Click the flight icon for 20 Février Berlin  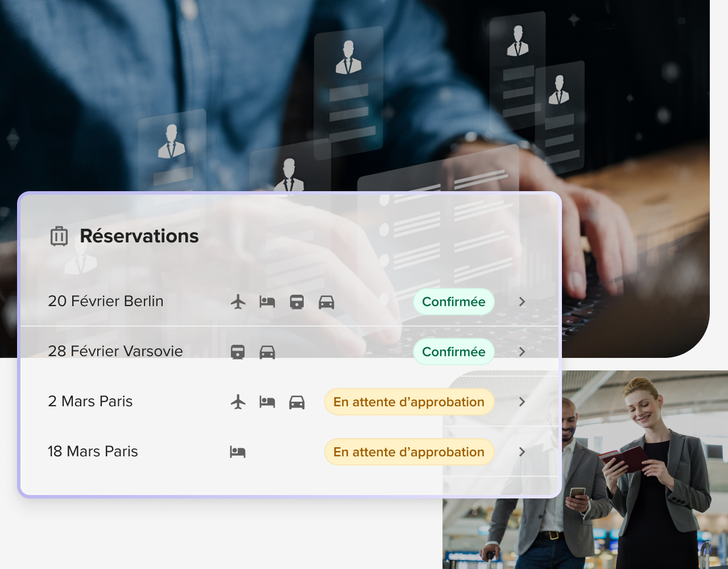pos(238,302)
